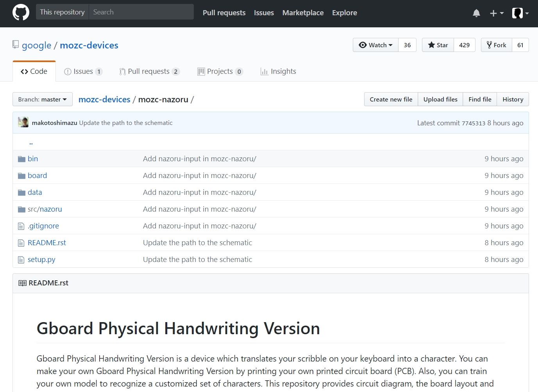
Task: Click the Gboard Physical Handwriting Version heading
Action: 178,328
